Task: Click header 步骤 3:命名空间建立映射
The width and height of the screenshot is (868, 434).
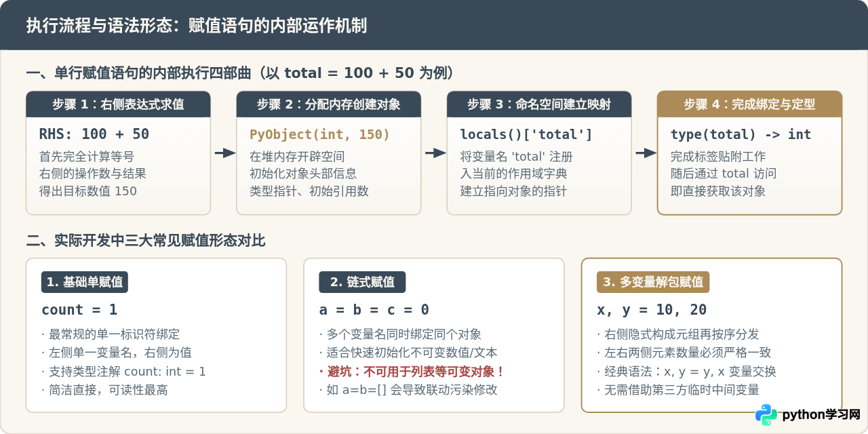Action: pyautogui.click(x=539, y=104)
